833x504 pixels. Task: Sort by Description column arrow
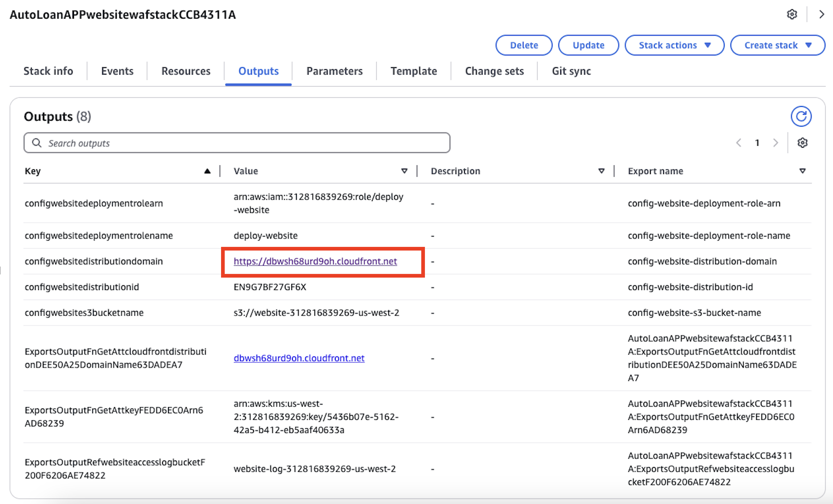[601, 171]
